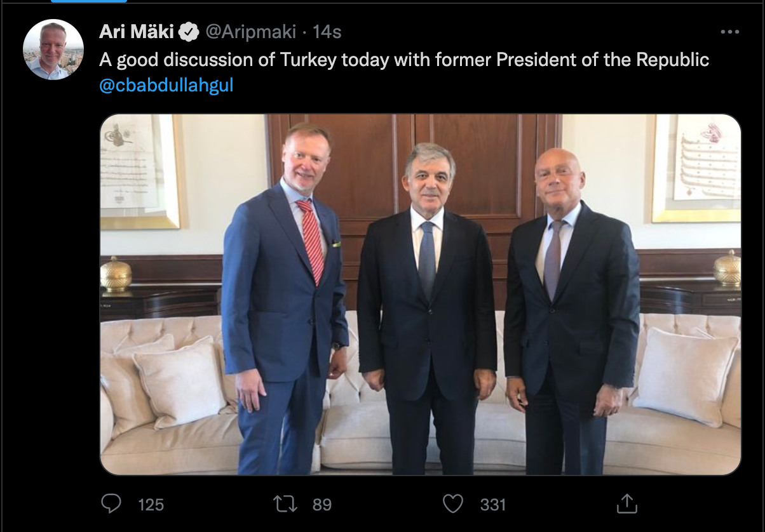Viewport: 765px width, 532px height.
Task: Click the gold ornament at photo's left edge
Action: pos(116,274)
